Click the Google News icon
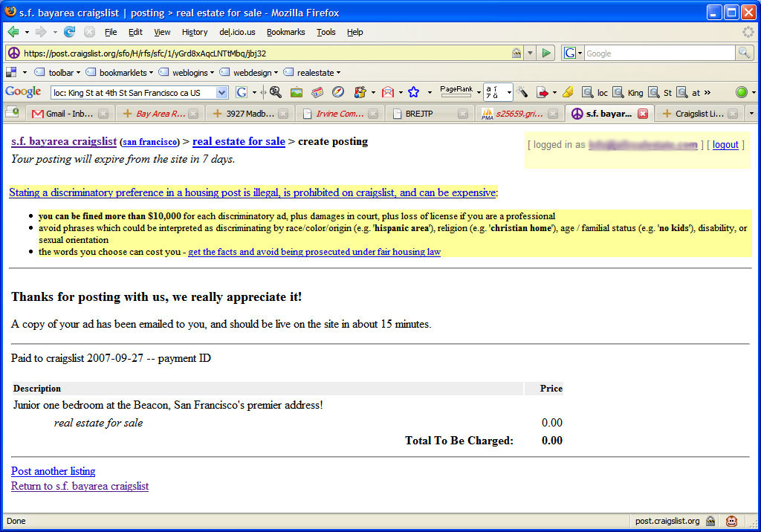This screenshot has height=532, width=761. click(x=317, y=92)
